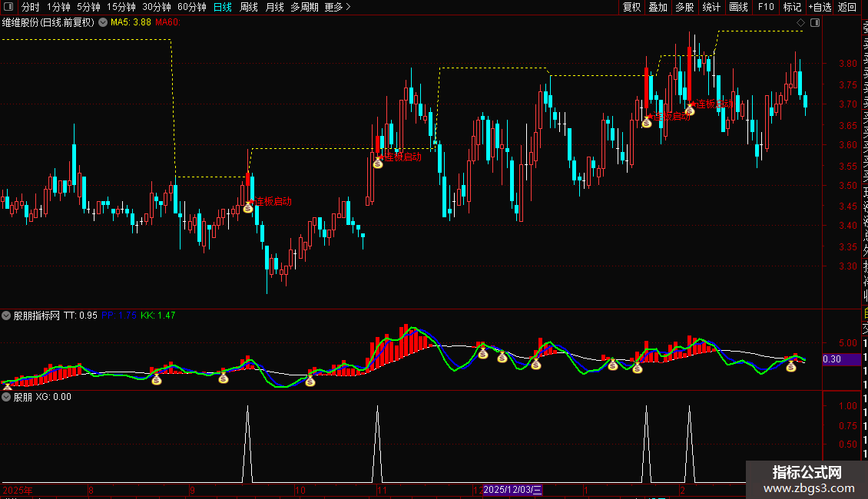The height and width of the screenshot is (499, 868).
Task: Open the 画线 drawing tools
Action: pos(738,7)
